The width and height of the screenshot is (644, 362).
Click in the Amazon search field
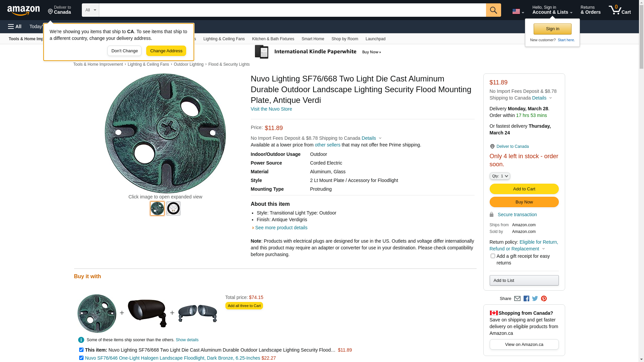(x=292, y=10)
